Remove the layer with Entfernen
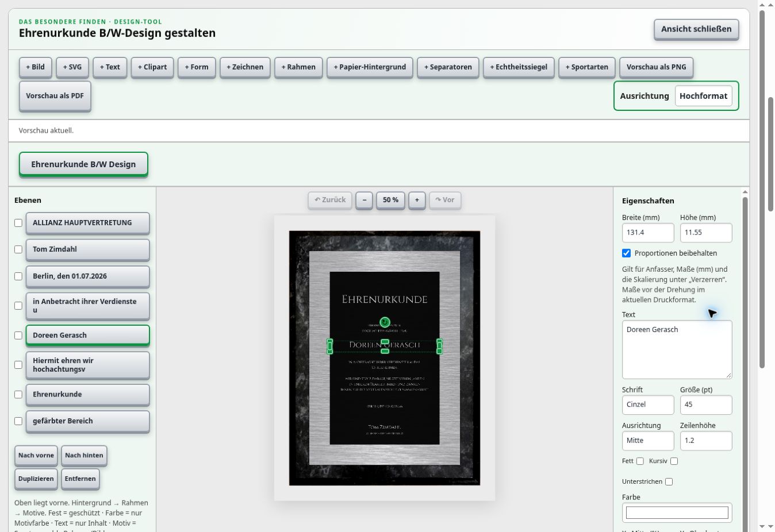 80,479
